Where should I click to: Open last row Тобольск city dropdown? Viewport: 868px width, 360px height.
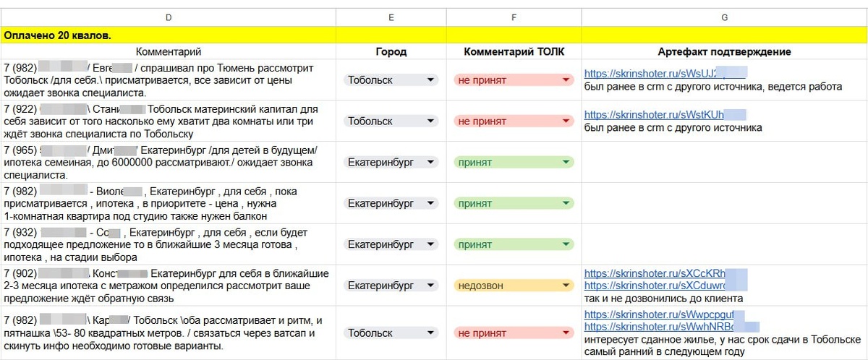tap(431, 333)
